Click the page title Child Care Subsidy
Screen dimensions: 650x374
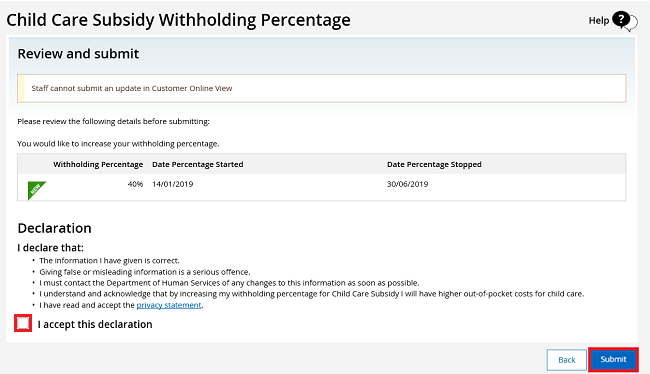tap(178, 20)
